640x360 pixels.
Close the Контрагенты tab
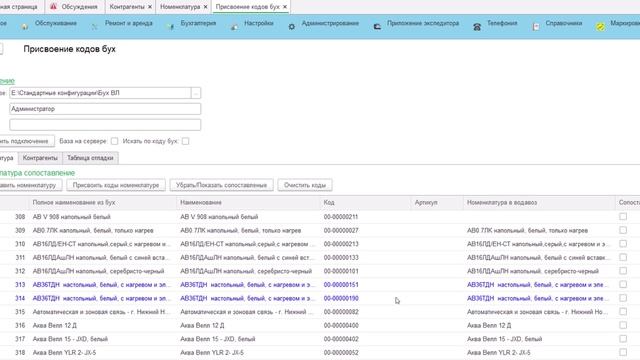[150, 7]
